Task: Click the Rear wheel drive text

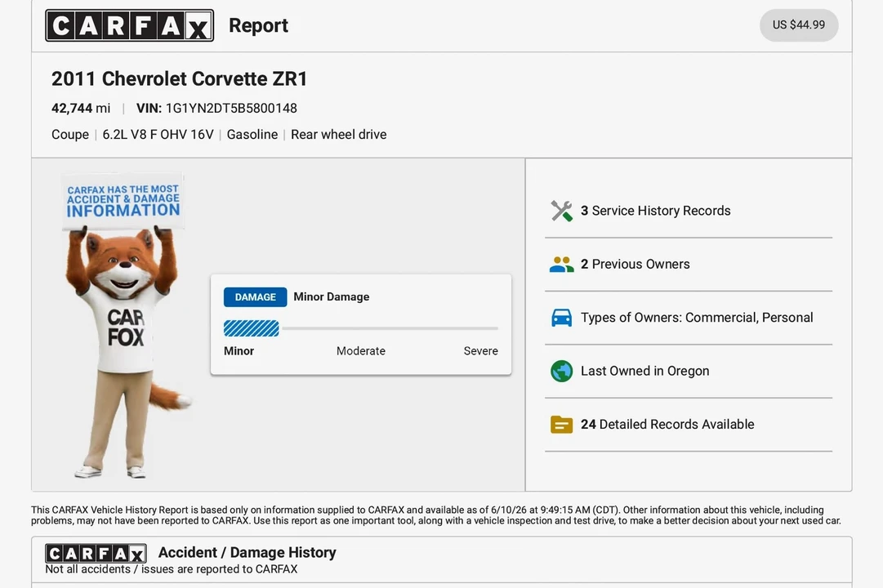Action: 338,135
